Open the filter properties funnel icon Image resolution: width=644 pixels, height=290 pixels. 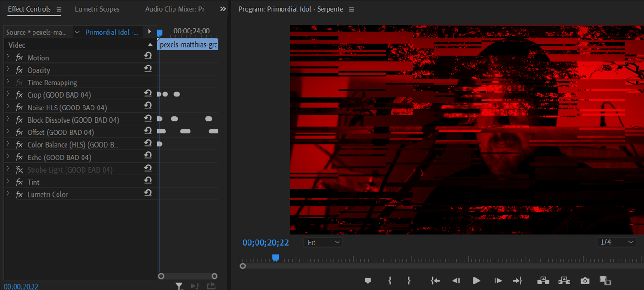point(179,286)
